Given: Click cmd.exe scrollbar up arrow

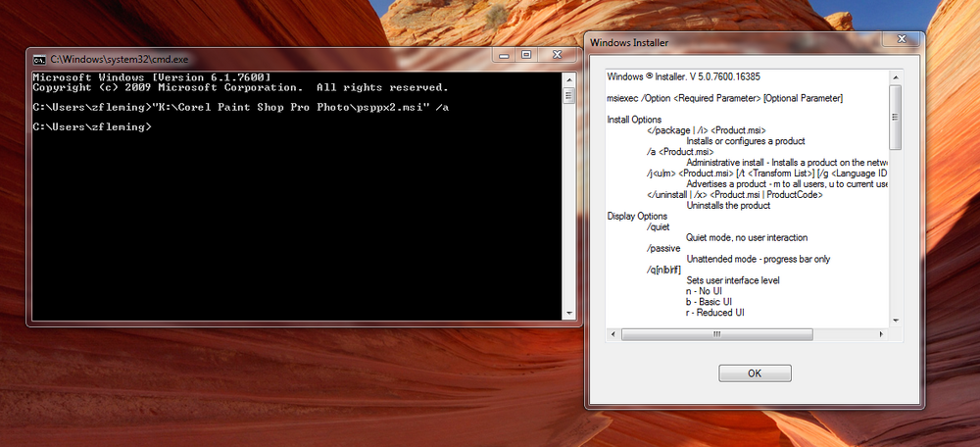Looking at the screenshot, I should point(568,79).
